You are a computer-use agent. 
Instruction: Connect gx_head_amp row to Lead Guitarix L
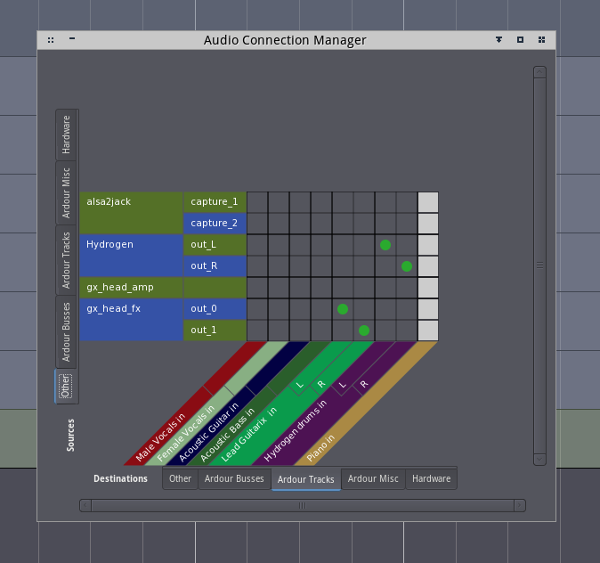pyautogui.click(x=342, y=287)
